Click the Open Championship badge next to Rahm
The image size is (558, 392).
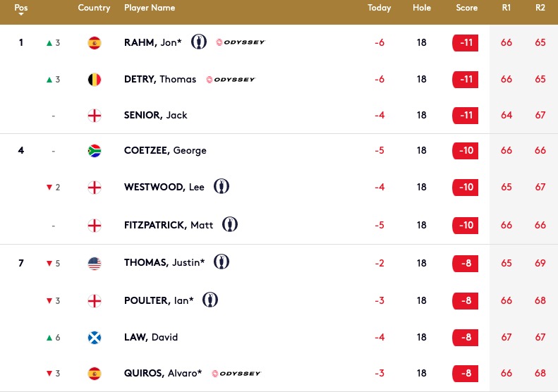click(199, 42)
